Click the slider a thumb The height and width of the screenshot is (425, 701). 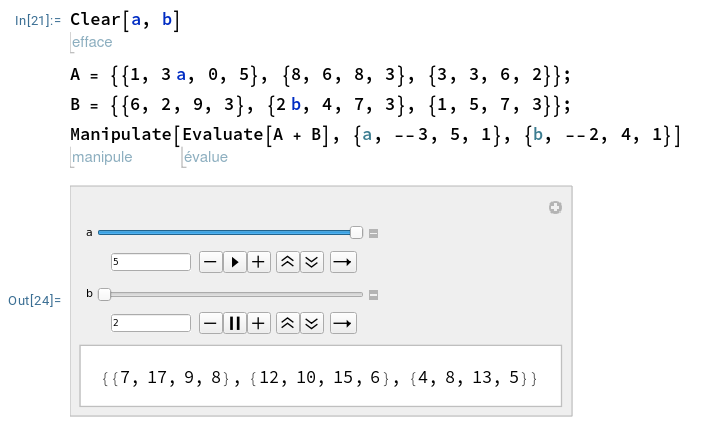[356, 232]
